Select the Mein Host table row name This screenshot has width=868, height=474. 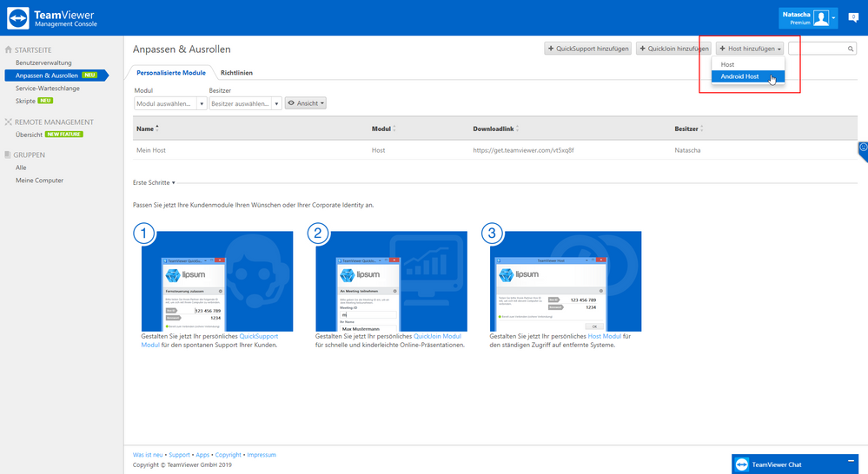[151, 150]
